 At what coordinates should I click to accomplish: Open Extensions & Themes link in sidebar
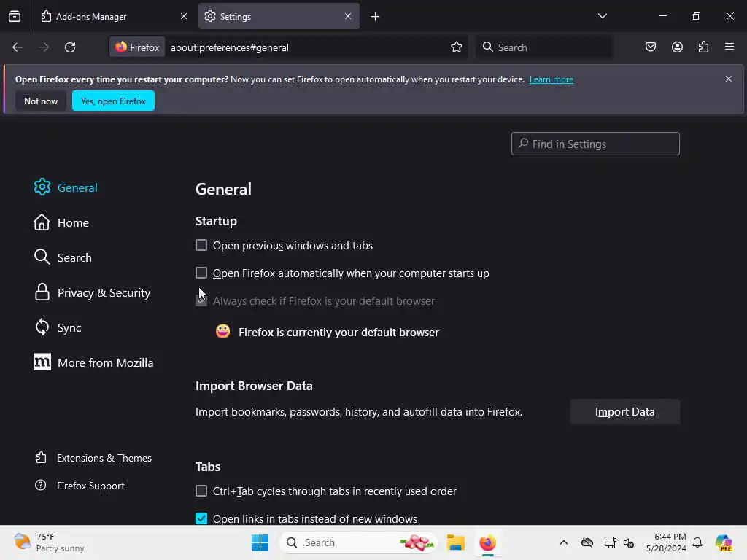93,458
